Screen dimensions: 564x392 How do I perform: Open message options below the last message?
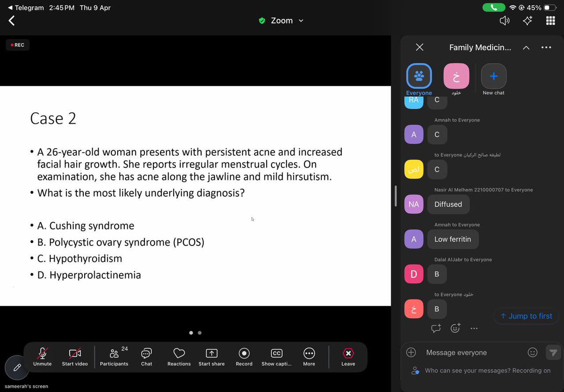tap(474, 328)
